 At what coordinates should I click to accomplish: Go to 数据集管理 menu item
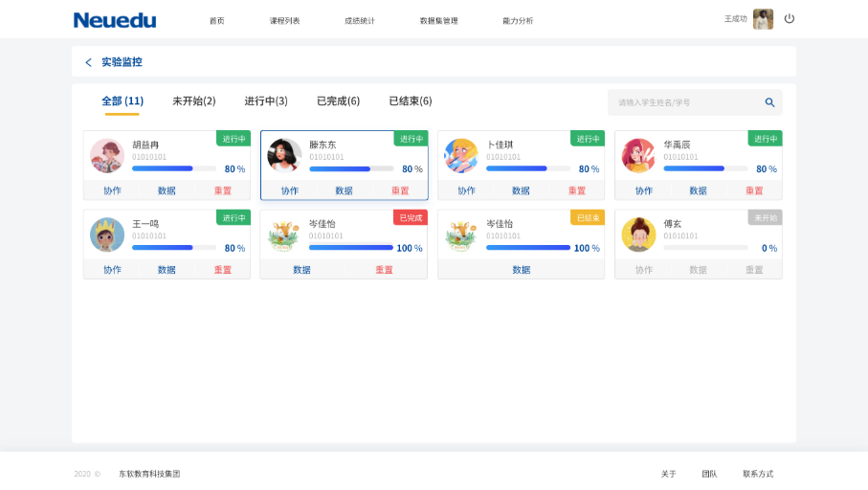click(438, 20)
